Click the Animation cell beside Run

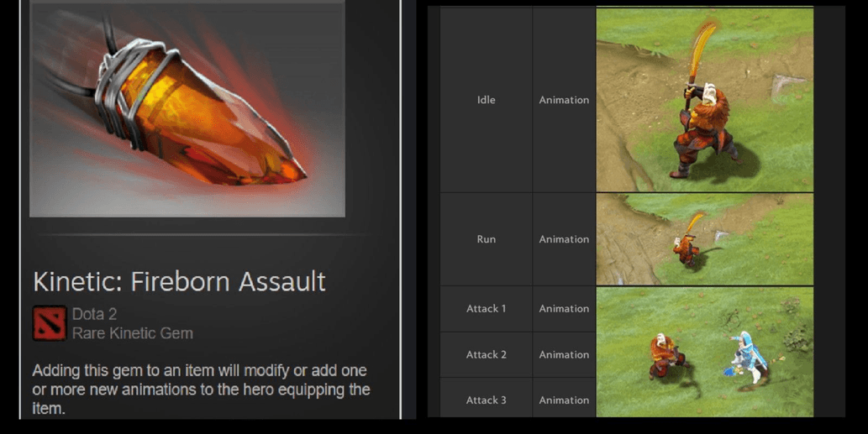pos(564,239)
